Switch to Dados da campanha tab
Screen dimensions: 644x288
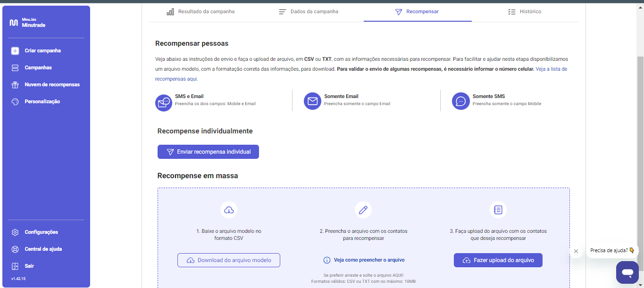(x=308, y=12)
